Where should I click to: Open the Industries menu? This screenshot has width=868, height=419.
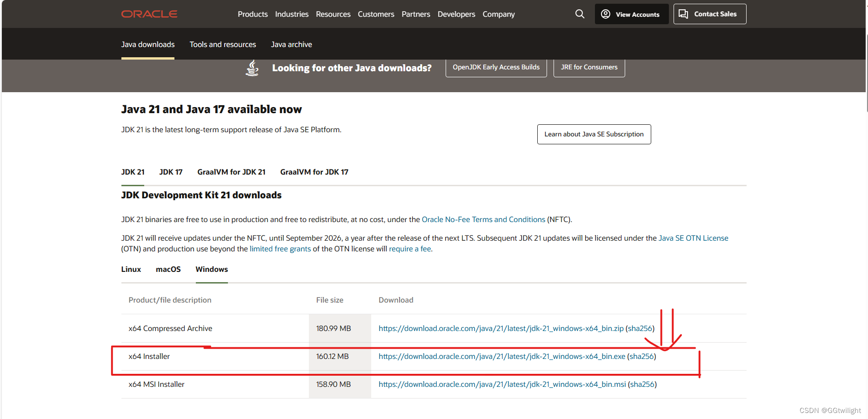point(292,14)
